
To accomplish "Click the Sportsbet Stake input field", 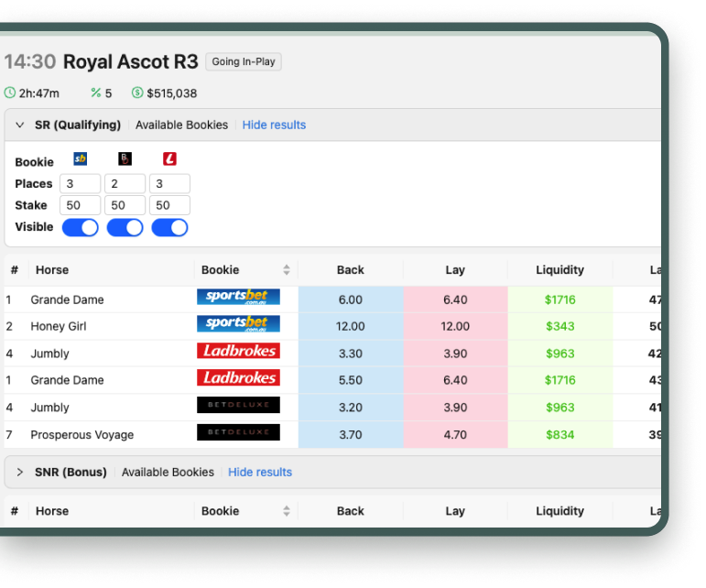I will click(81, 205).
